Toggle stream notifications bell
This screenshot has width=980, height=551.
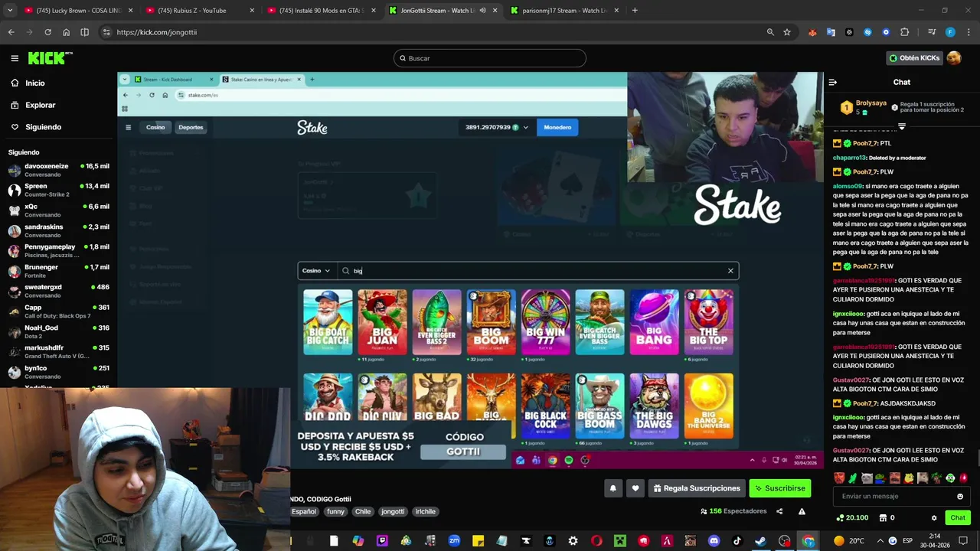(x=612, y=488)
